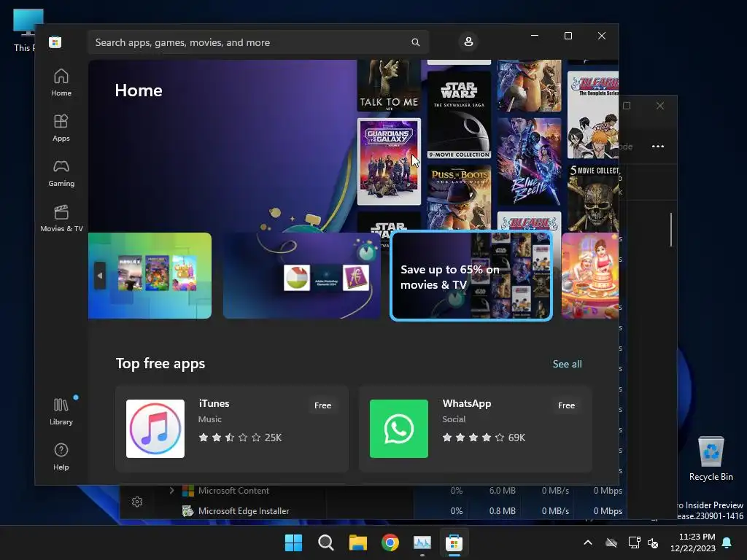The width and height of the screenshot is (747, 560).
Task: Open the Apps section in sidebar
Action: coord(61,128)
